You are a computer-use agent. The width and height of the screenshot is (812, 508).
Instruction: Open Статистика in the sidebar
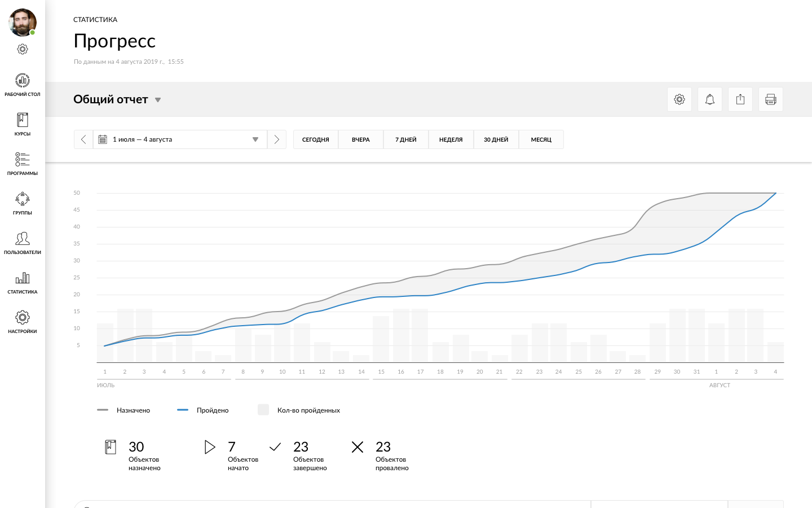click(23, 282)
